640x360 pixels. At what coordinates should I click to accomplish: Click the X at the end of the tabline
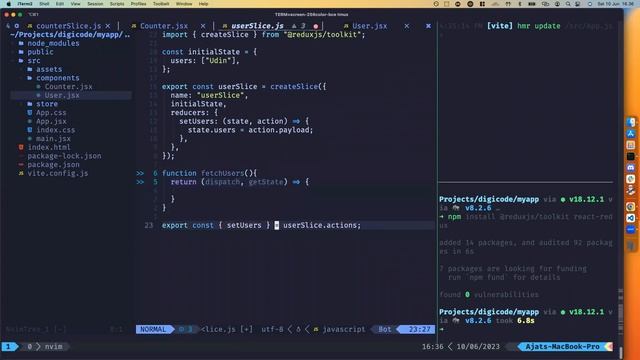pyautogui.click(x=428, y=26)
